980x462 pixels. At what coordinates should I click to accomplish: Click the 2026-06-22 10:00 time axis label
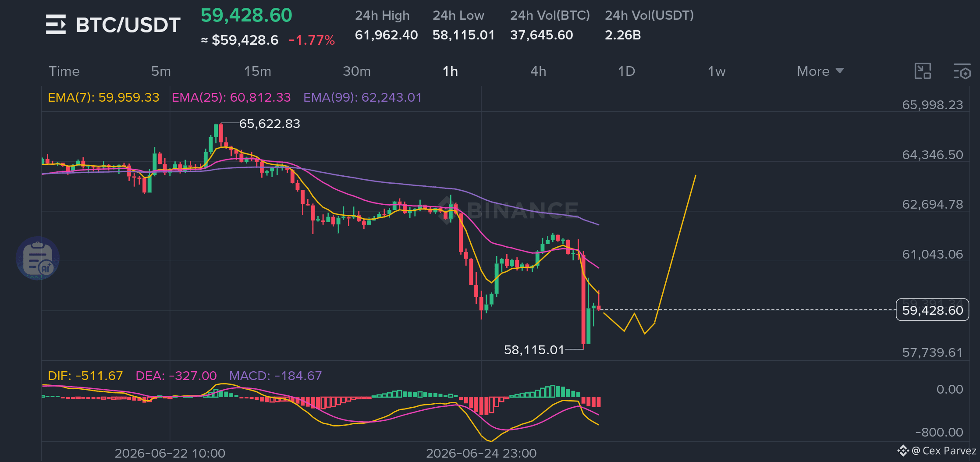tap(170, 453)
